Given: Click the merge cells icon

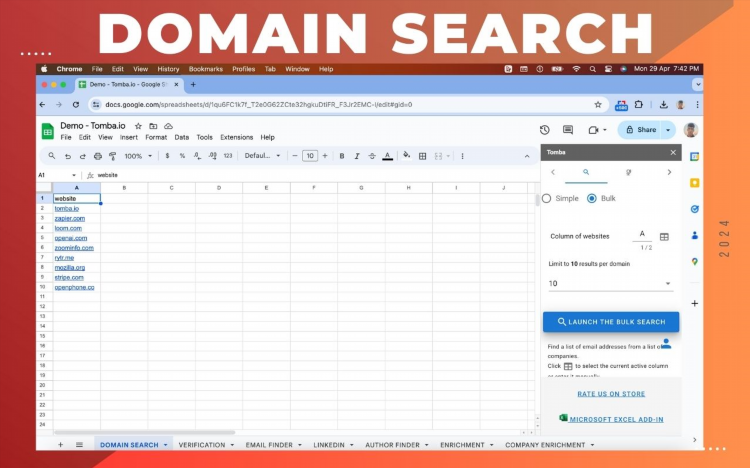Looking at the screenshot, I should click(x=438, y=156).
